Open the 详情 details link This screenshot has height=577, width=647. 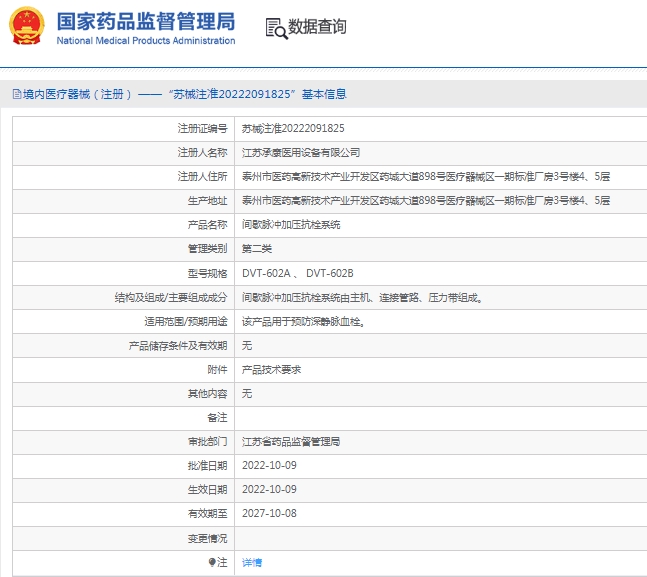click(x=252, y=563)
